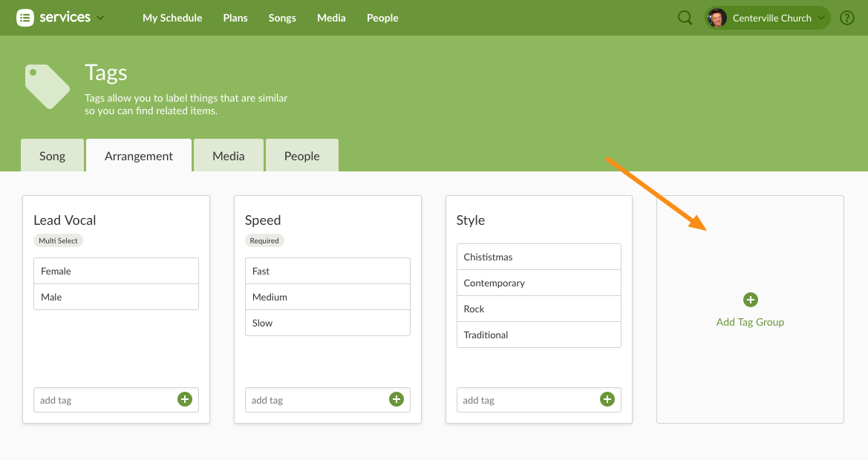Click the green plus icon in Style's add tag field
This screenshot has height=460, width=868.
click(x=607, y=399)
